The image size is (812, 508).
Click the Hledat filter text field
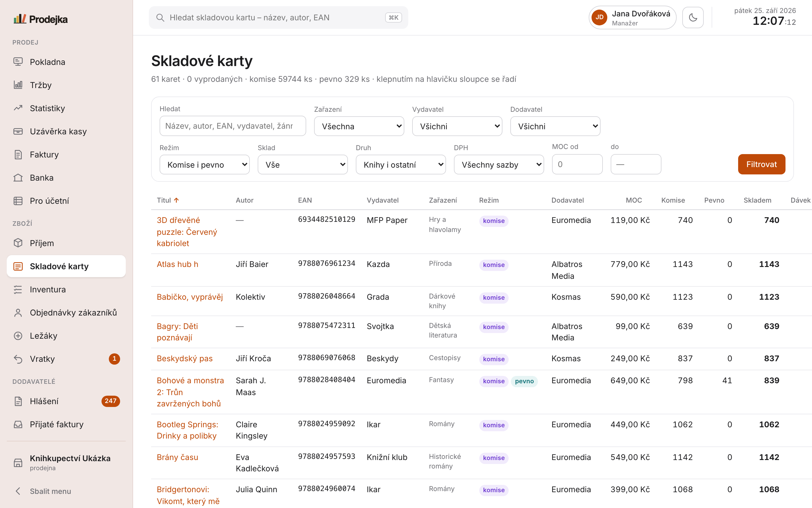[x=233, y=126]
